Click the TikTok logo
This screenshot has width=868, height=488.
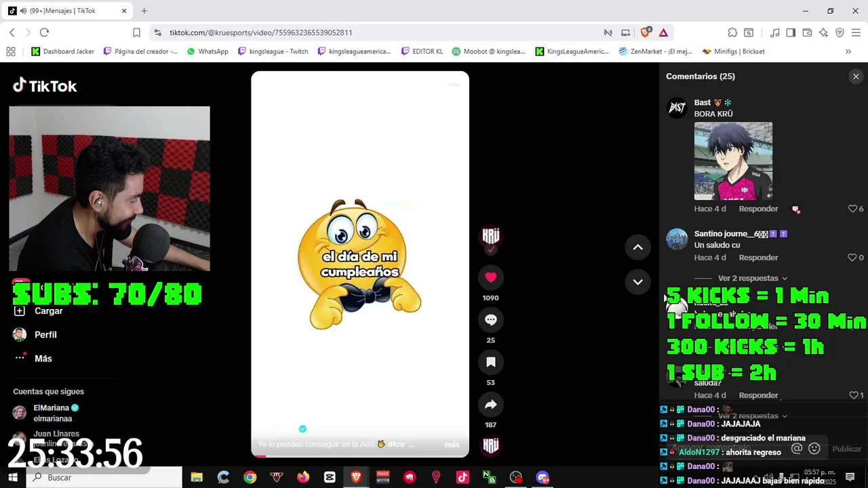[x=45, y=85]
